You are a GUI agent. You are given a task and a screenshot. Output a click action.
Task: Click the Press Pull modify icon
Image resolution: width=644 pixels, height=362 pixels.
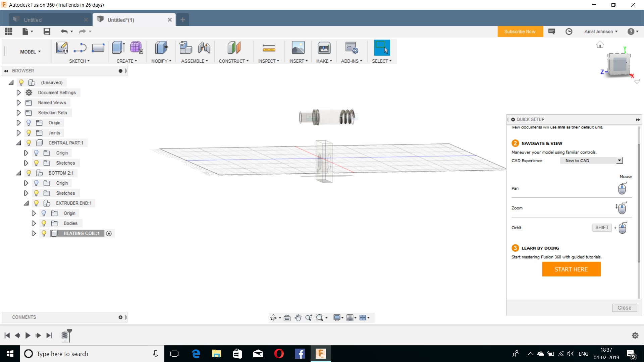tap(161, 48)
